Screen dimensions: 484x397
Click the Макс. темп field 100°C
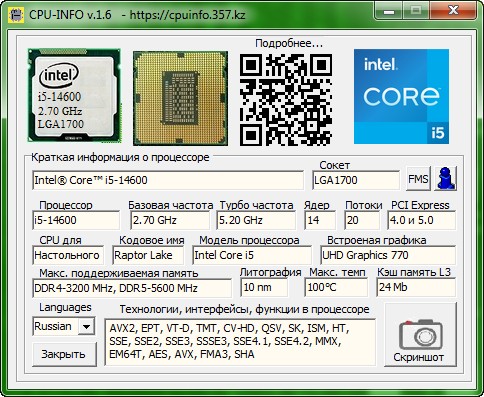[x=336, y=287]
